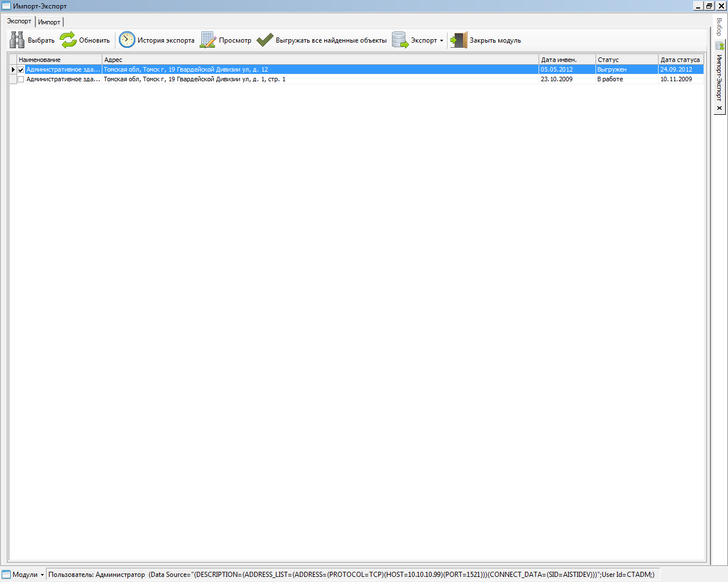Sort by the Дата инвен. column header
The width and height of the screenshot is (728, 582).
pyautogui.click(x=566, y=60)
